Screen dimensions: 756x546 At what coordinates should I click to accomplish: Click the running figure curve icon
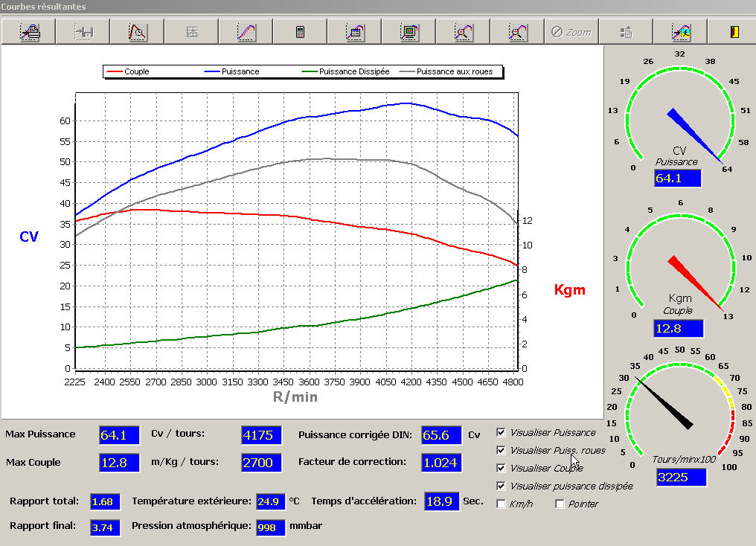[x=680, y=32]
